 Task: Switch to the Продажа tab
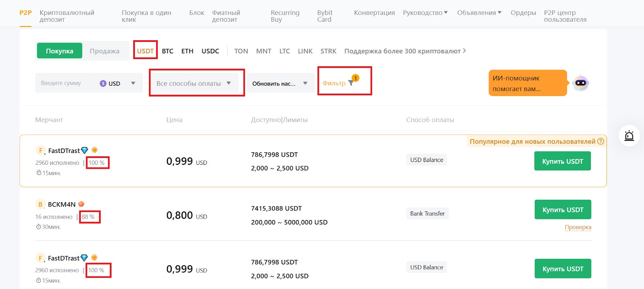(x=105, y=51)
